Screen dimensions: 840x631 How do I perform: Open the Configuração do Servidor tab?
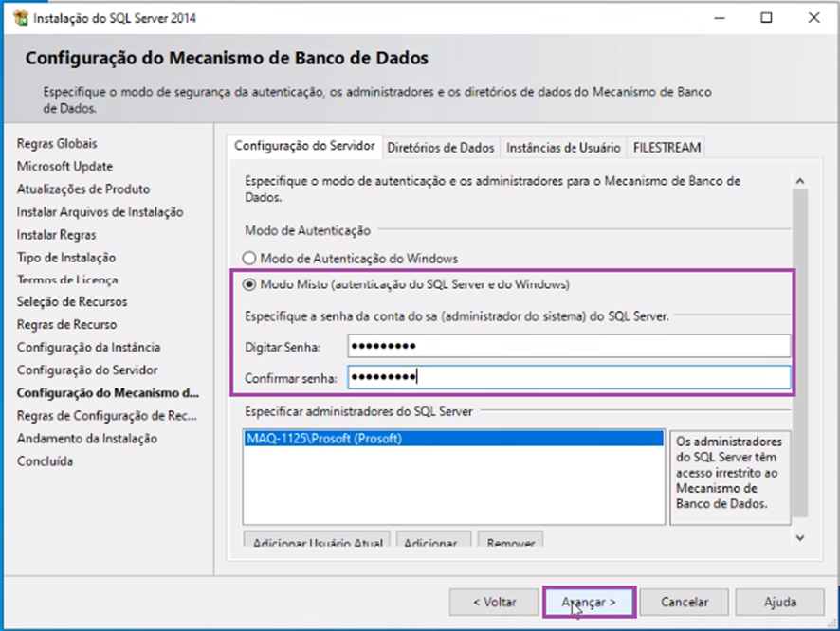304,146
